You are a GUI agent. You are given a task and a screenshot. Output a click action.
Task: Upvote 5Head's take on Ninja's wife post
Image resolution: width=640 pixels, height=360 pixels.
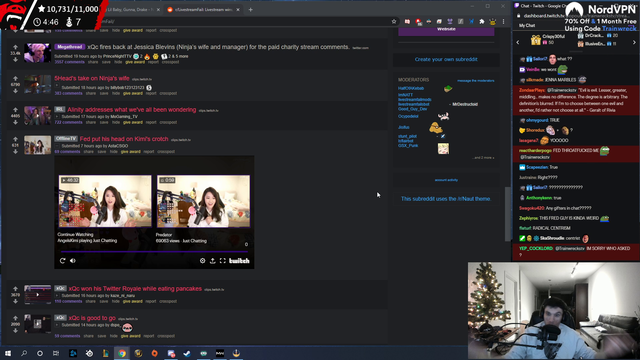pos(16,78)
